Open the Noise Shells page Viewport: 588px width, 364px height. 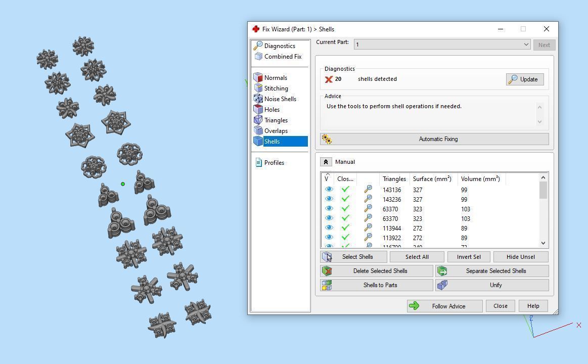tap(275, 99)
